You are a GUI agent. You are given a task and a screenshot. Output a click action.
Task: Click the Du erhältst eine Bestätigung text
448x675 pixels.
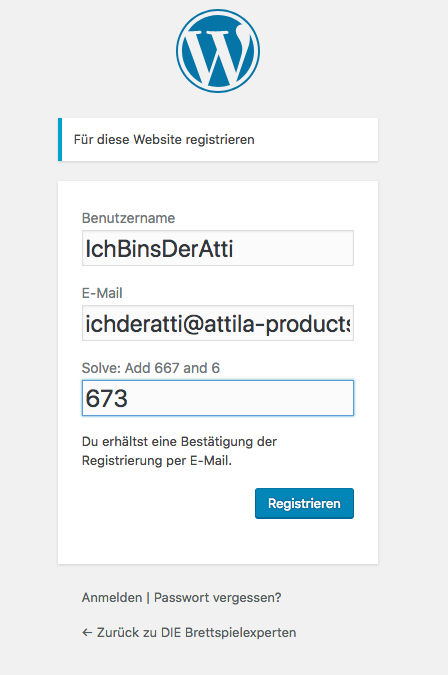(x=179, y=442)
